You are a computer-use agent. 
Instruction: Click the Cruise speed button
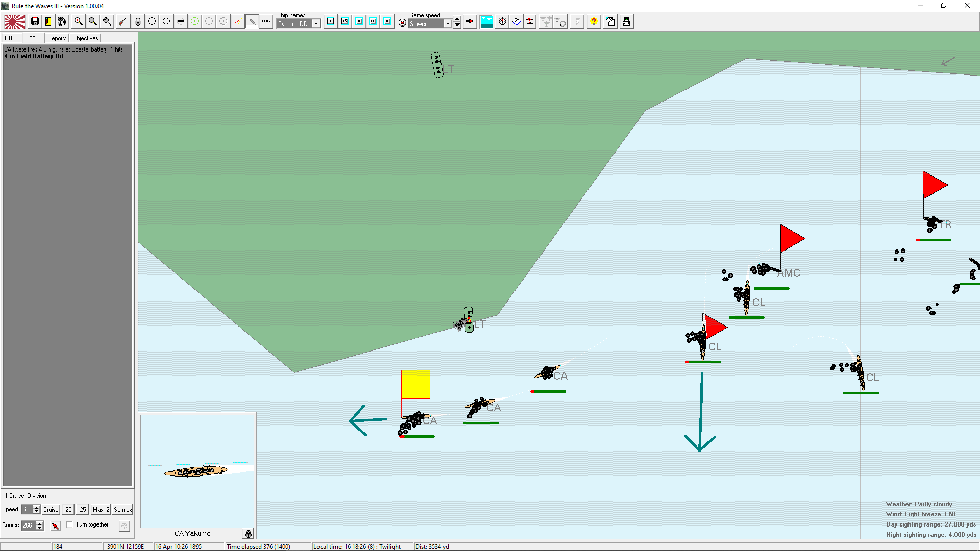click(51, 510)
